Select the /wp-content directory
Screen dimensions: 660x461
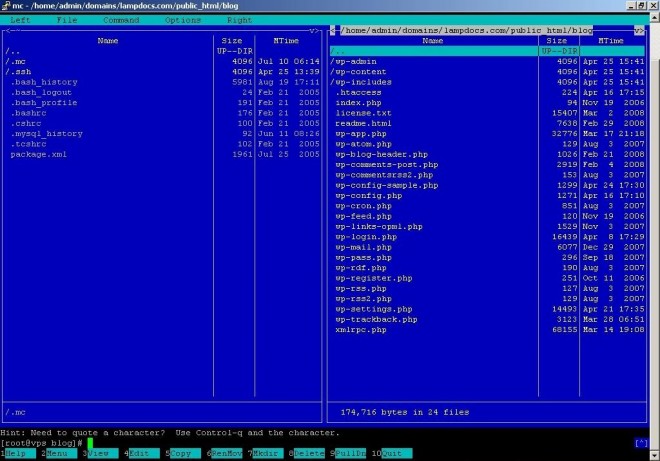tap(487, 72)
